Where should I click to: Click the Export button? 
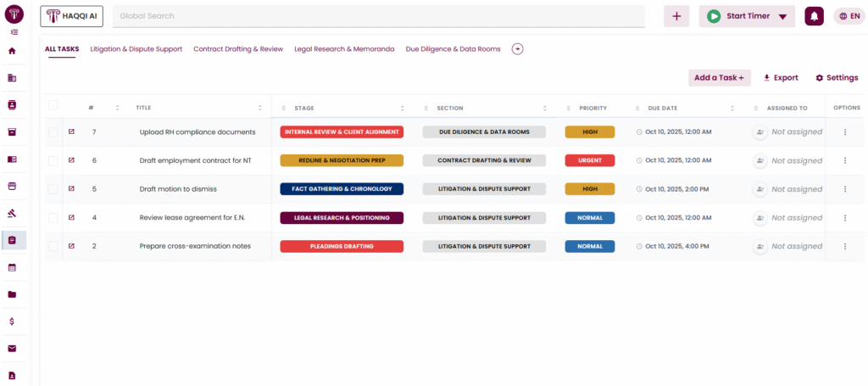coord(781,78)
